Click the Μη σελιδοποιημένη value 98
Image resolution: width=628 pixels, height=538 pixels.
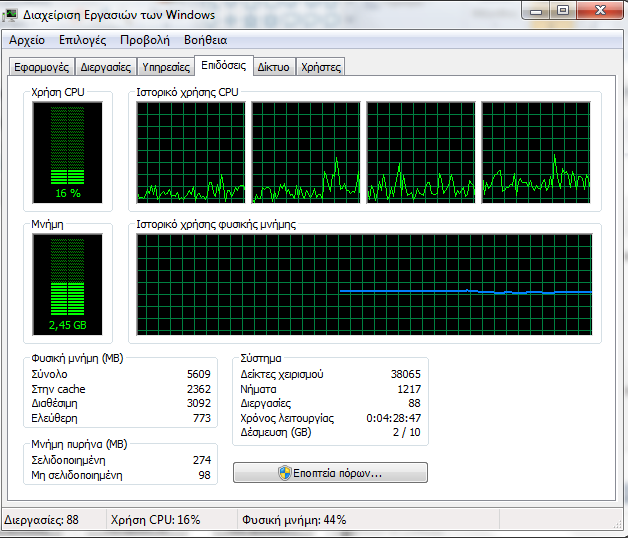click(205, 475)
